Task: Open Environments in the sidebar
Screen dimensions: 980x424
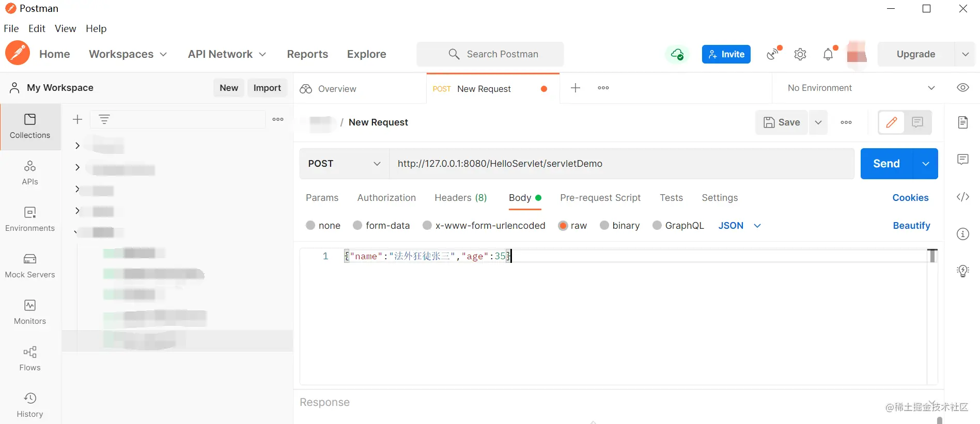Action: click(30, 219)
